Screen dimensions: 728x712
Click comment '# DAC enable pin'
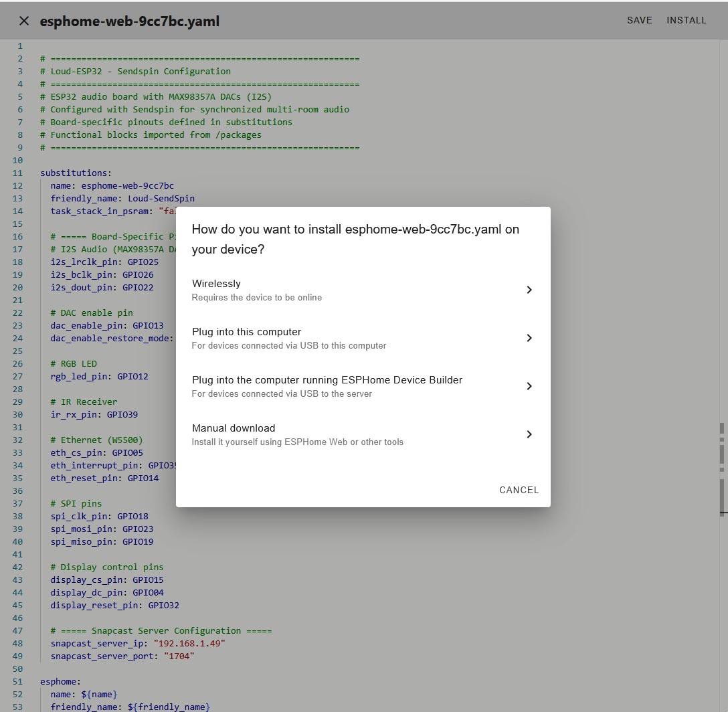[x=92, y=313]
